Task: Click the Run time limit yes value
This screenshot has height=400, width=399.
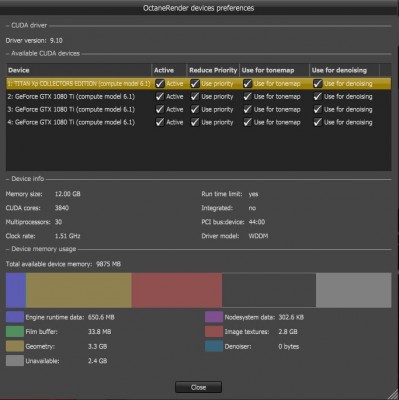Action: pos(253,194)
